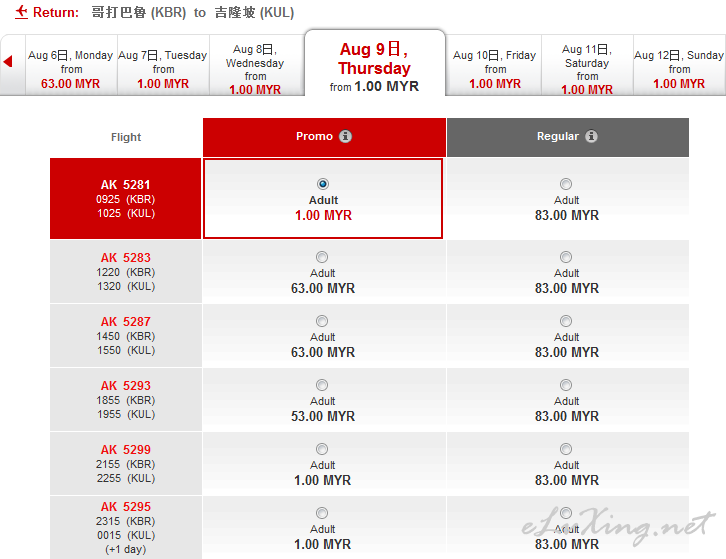The height and width of the screenshot is (559, 726).
Task: Click the 1955 (KUL) arrival time
Action: [x=125, y=414]
